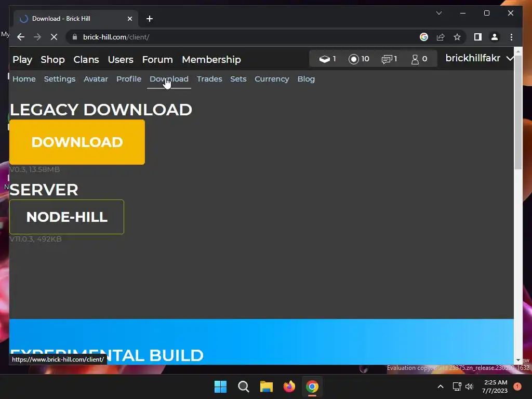532x399 pixels.
Task: Go to Clans page
Action: tap(86, 59)
